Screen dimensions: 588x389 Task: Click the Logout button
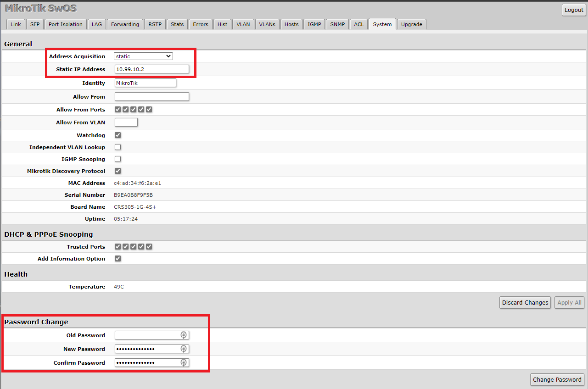574,10
